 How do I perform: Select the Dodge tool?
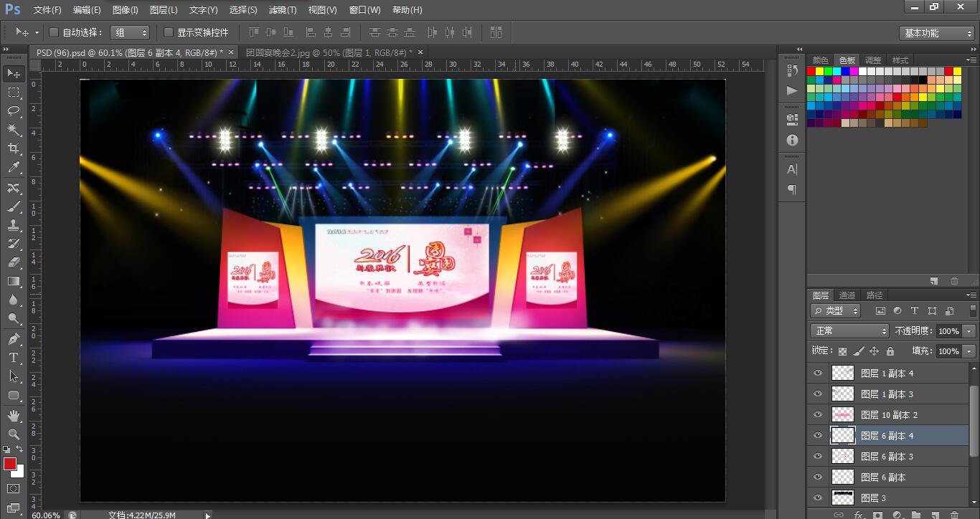pos(14,319)
